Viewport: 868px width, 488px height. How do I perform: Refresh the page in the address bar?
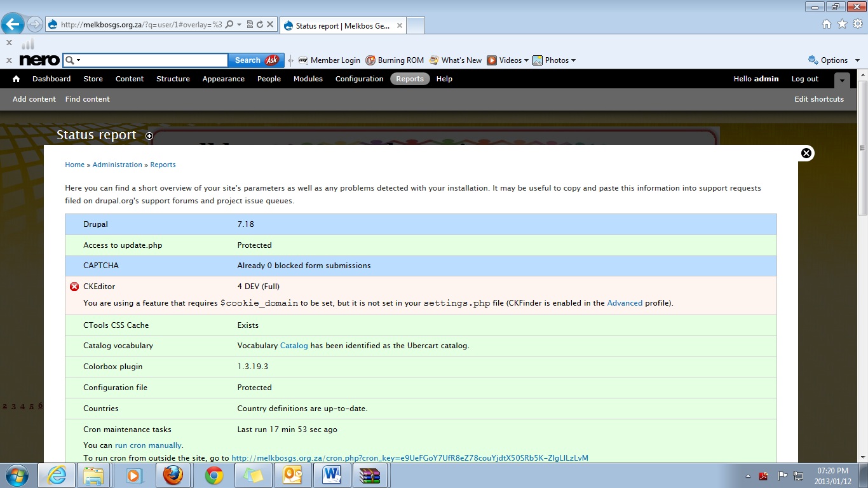click(260, 25)
